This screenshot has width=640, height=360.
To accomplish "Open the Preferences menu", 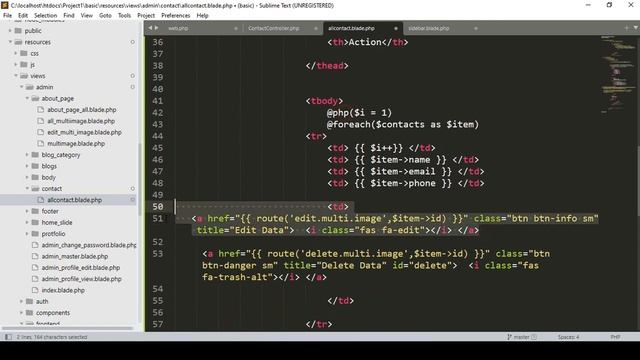I will (176, 16).
